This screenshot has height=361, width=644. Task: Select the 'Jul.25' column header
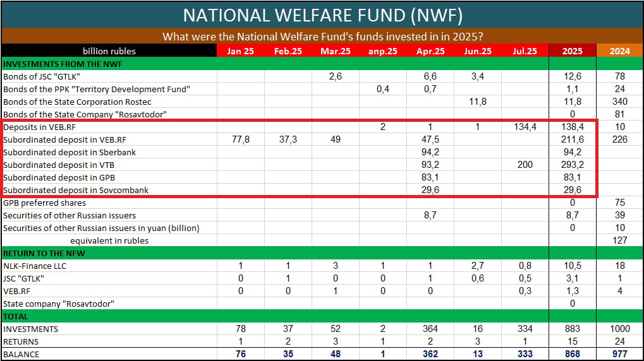[525, 51]
